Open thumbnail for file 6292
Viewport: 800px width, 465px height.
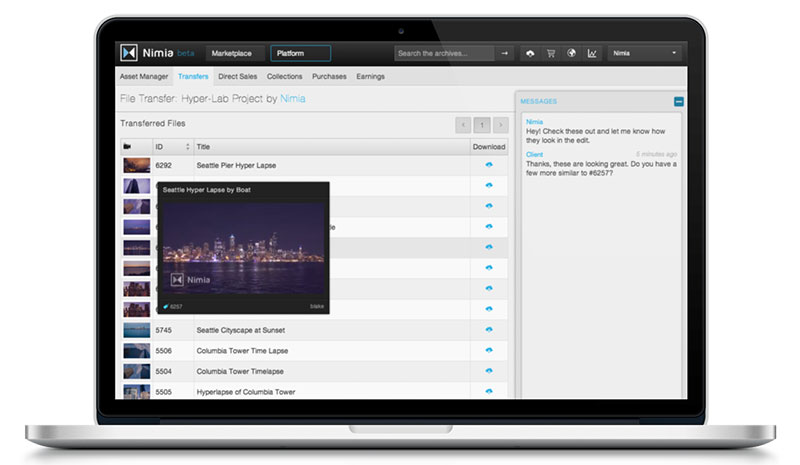pyautogui.click(x=137, y=165)
